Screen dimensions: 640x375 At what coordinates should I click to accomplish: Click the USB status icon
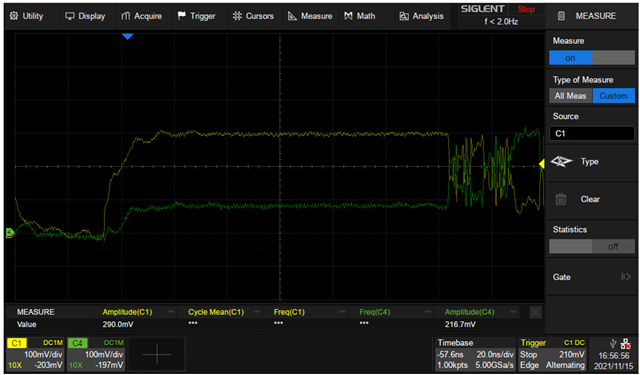612,343
